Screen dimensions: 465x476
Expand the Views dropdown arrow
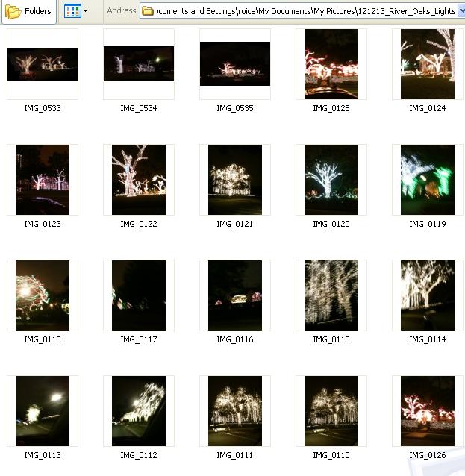(86, 11)
